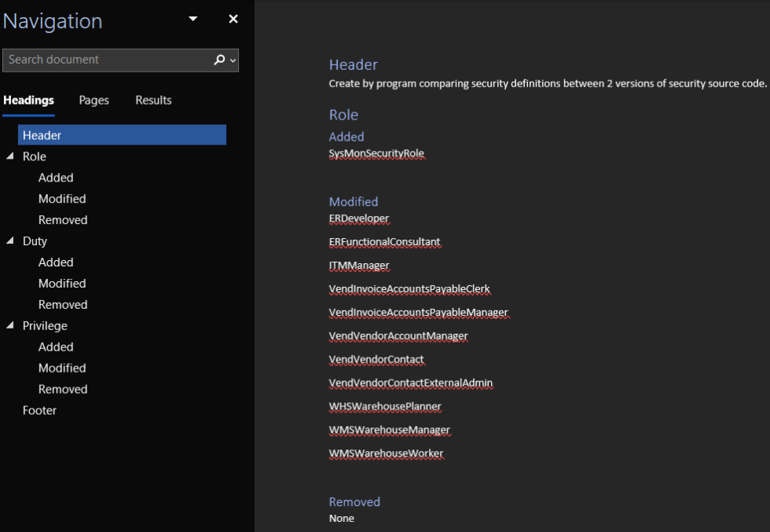Open the SysMonSecurityRole link

click(377, 153)
